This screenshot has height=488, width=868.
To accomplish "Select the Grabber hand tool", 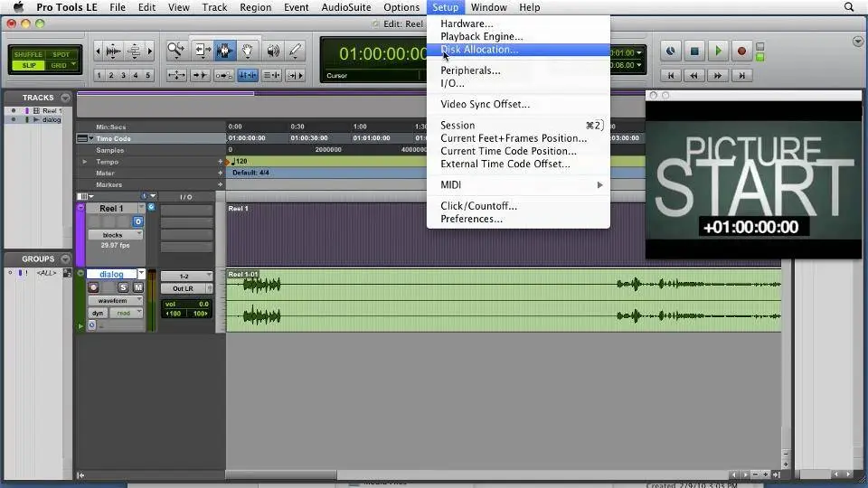I will click(248, 51).
